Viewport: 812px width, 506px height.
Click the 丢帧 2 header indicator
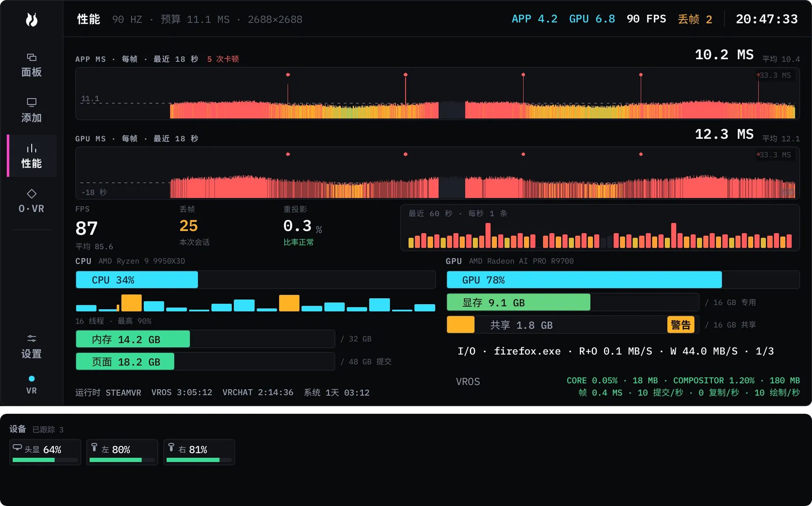tap(695, 19)
